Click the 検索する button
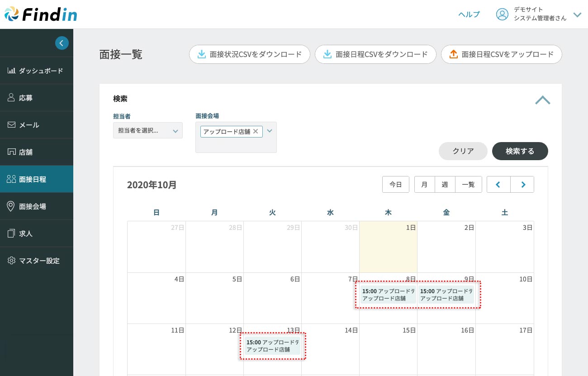 click(520, 151)
